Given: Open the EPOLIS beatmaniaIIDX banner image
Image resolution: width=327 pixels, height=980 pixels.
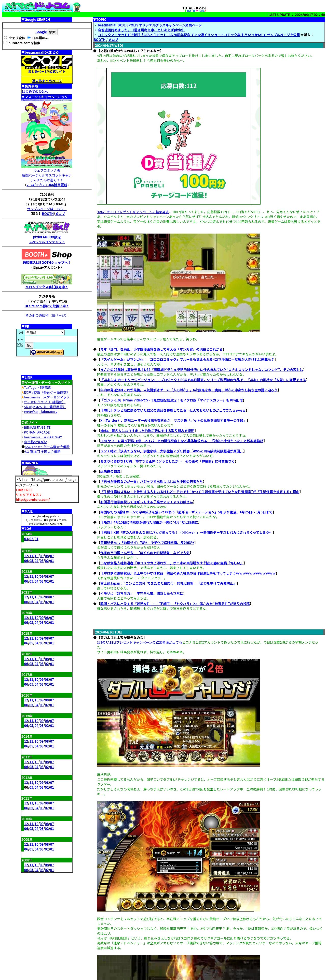Looking at the screenshot, I should click(46, 62).
